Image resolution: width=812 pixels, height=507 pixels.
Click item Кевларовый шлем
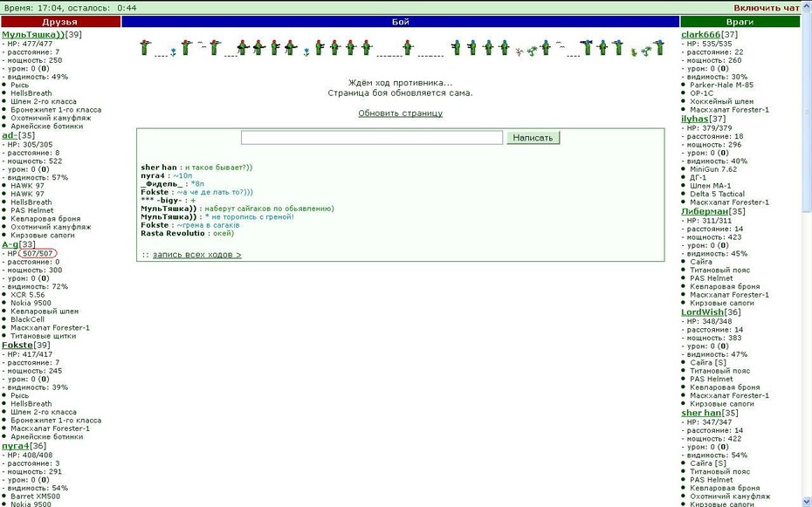point(45,312)
